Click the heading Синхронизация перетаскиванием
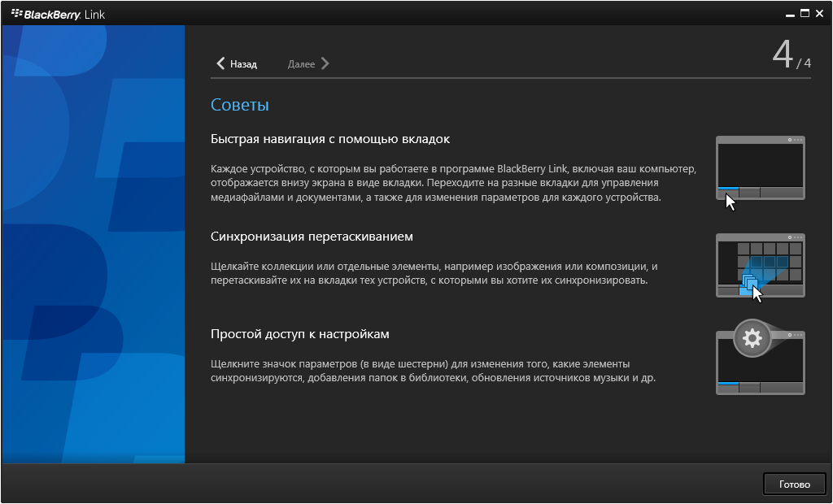This screenshot has height=504, width=833. tap(312, 237)
